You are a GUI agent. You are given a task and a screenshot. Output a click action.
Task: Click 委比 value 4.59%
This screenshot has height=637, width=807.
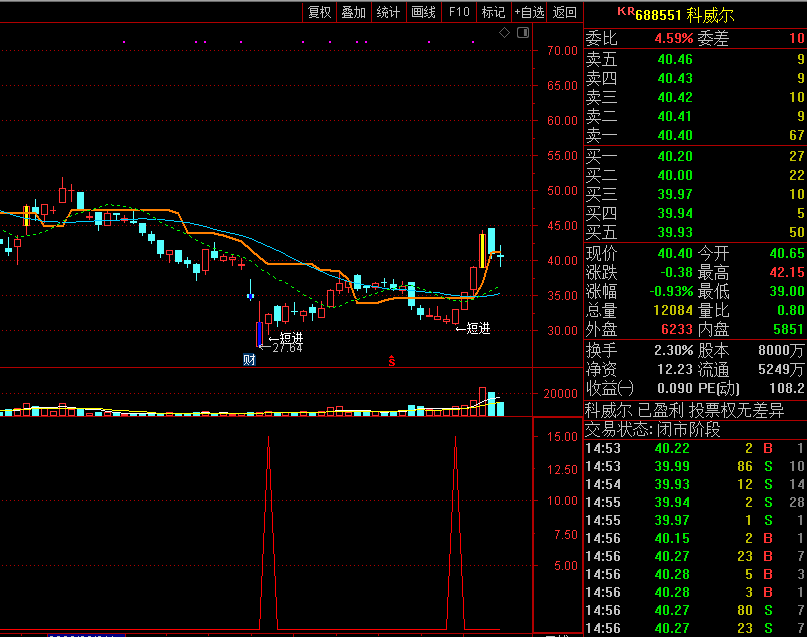(674, 38)
